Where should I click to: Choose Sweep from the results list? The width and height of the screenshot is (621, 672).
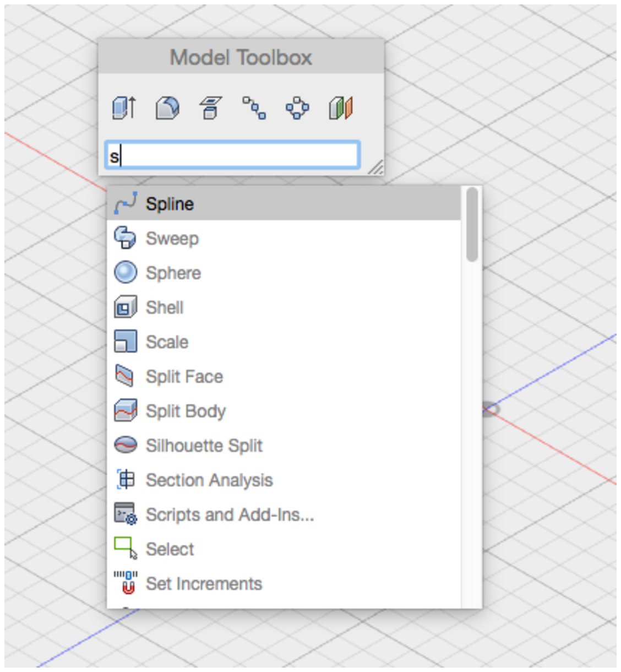pyautogui.click(x=284, y=238)
